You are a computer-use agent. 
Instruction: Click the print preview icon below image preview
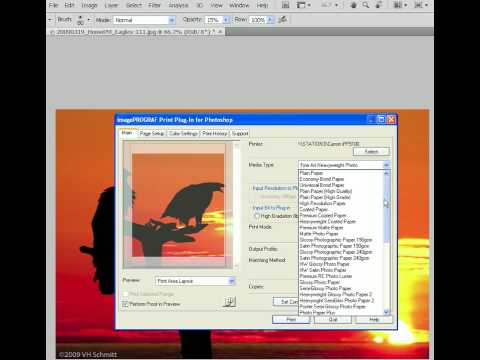[229, 301]
